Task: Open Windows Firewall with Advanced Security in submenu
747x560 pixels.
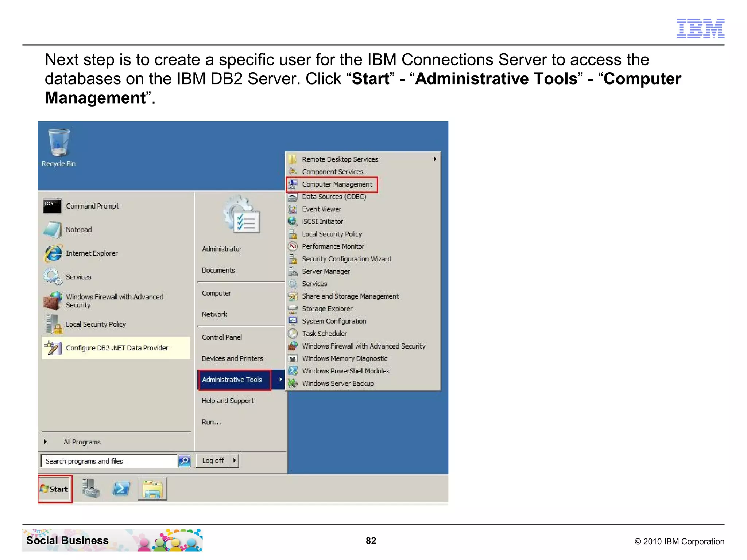Action: pos(364,346)
